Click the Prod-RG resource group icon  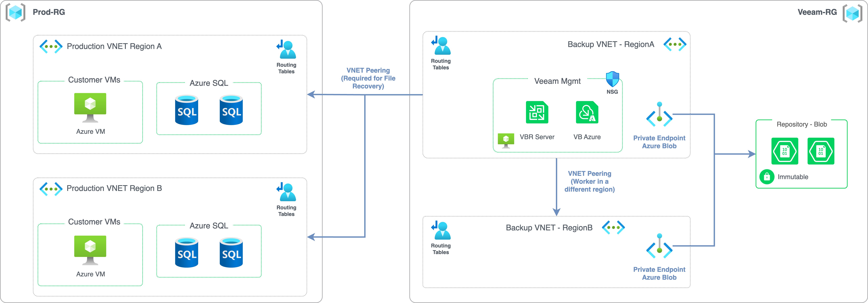click(15, 12)
